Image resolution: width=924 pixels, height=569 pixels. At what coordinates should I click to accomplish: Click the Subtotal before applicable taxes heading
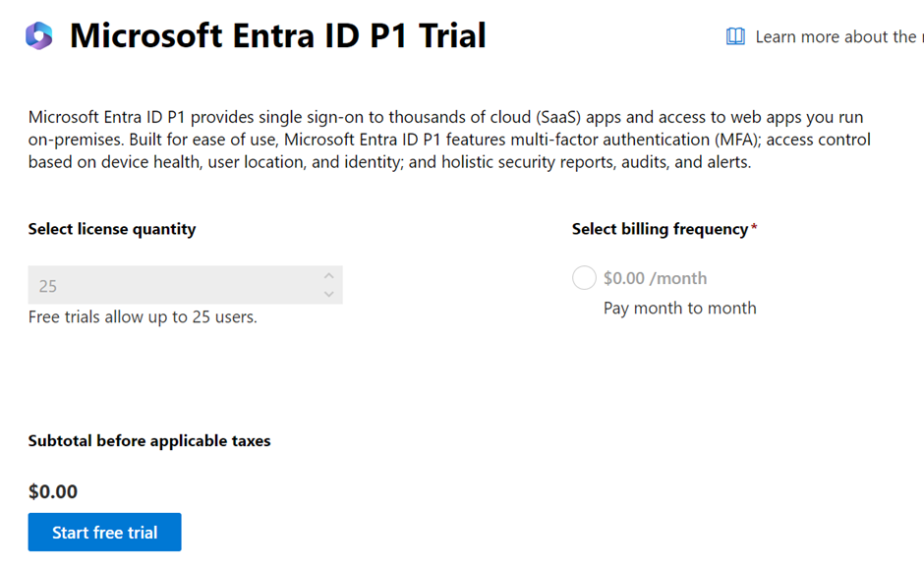(x=149, y=441)
